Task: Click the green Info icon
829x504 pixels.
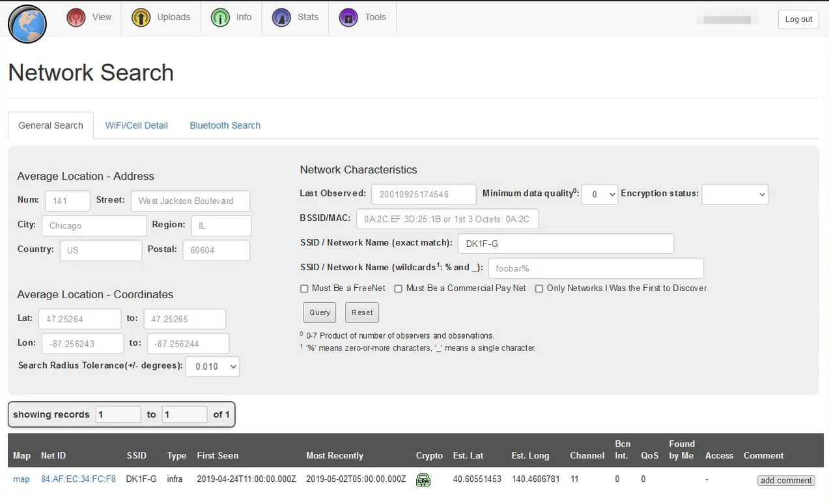Action: click(220, 18)
